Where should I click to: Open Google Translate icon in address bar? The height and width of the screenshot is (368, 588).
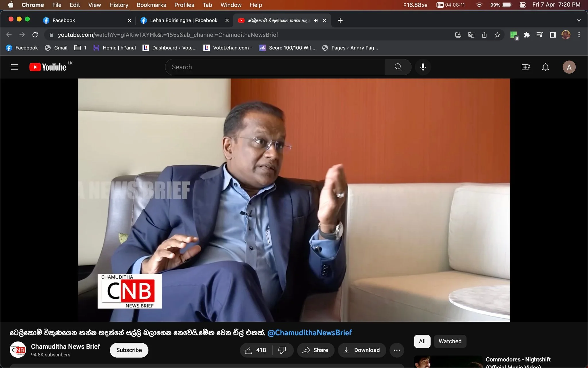point(471,35)
